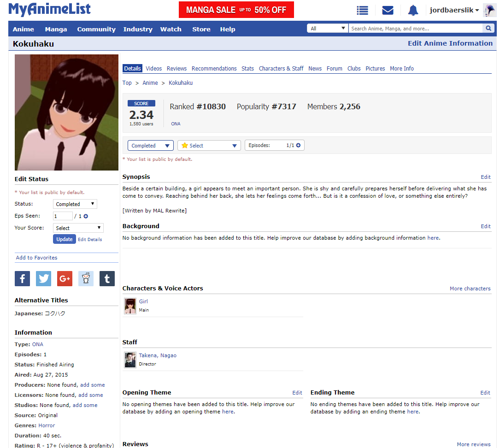Open the messages envelope icon
This screenshot has width=500, height=448.
coord(388,10)
